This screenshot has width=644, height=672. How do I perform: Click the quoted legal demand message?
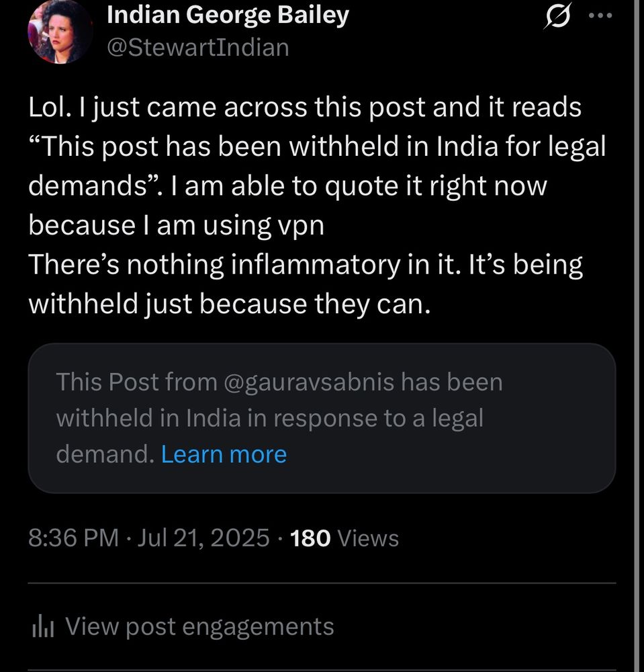[320, 417]
